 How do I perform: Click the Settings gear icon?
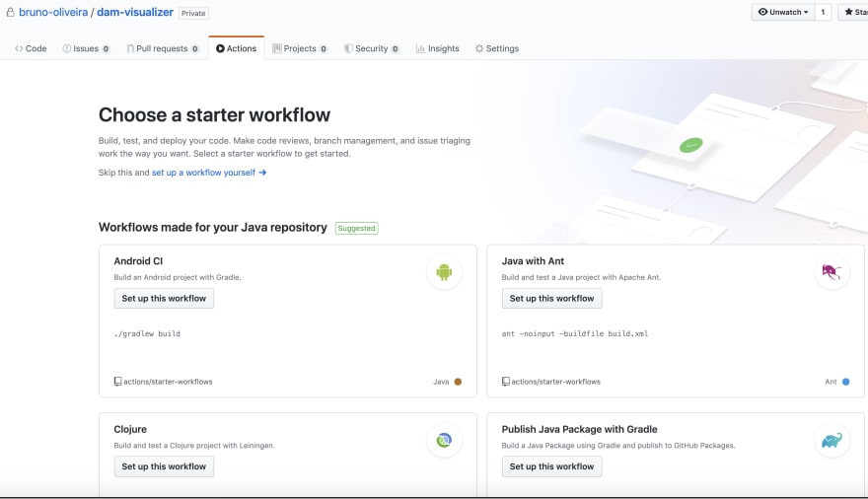[479, 48]
